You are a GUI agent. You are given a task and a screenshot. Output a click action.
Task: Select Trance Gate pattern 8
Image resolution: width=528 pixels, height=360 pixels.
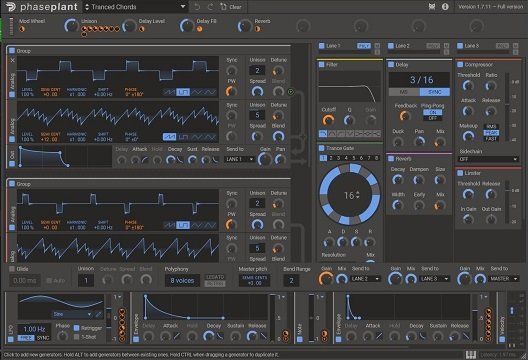point(376,158)
